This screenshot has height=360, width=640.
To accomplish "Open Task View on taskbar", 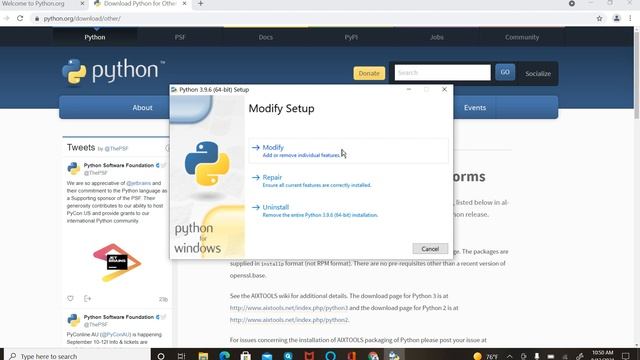I will 182,356.
